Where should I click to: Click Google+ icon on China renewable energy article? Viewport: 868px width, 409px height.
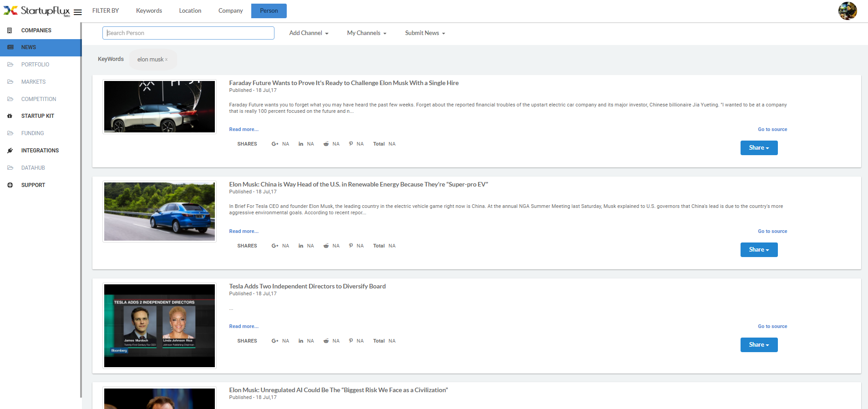coord(275,246)
